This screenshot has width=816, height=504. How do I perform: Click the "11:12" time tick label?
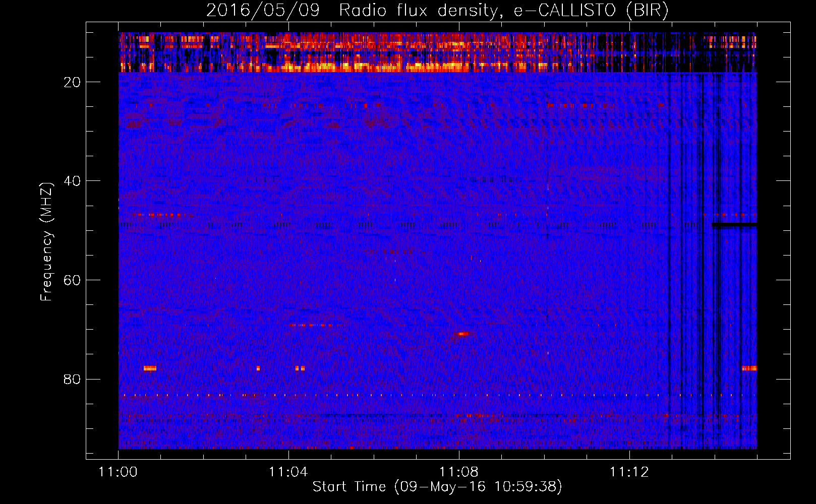coord(629,472)
